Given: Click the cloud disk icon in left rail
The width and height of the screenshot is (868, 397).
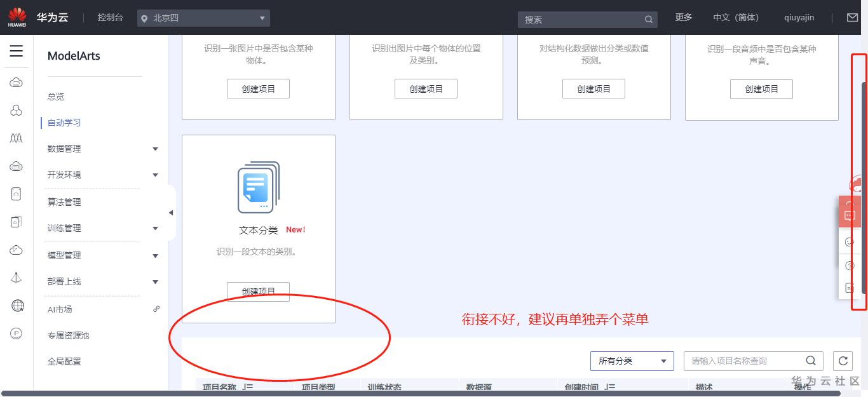Looking at the screenshot, I should pos(17,166).
